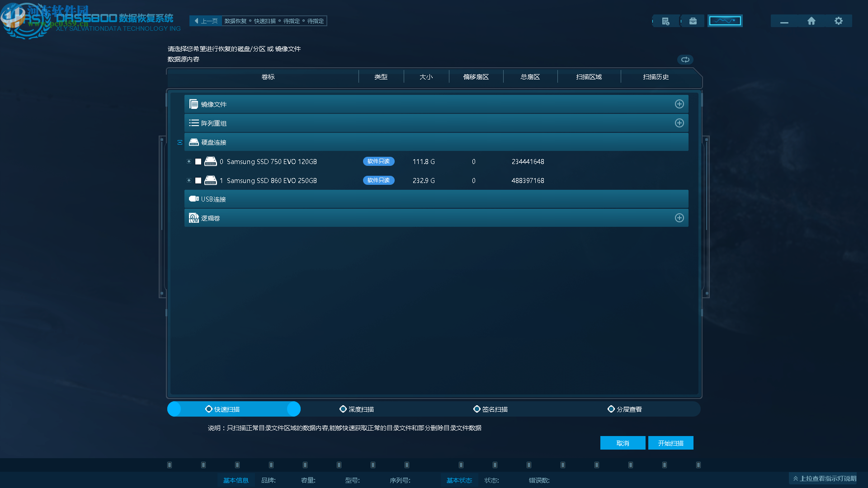Add a new image file entry
Viewport: 868px width, 488px height.
(x=679, y=104)
